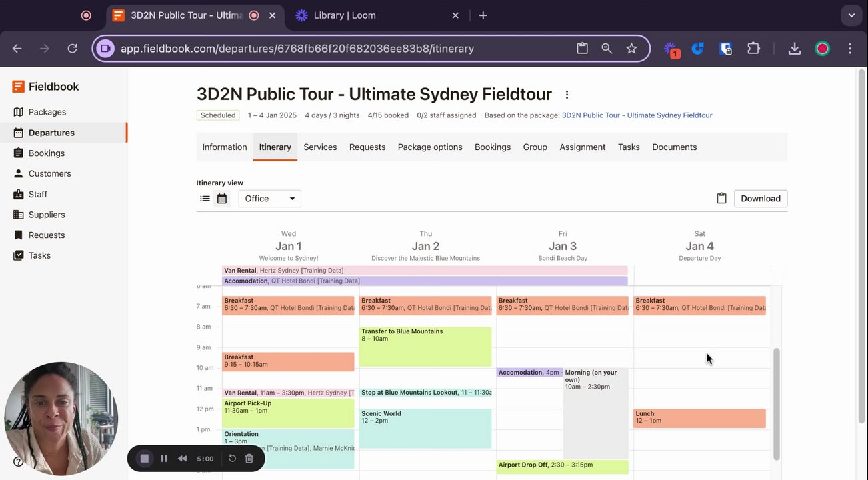Open the Services tab
This screenshot has width=868, height=480.
click(x=320, y=147)
